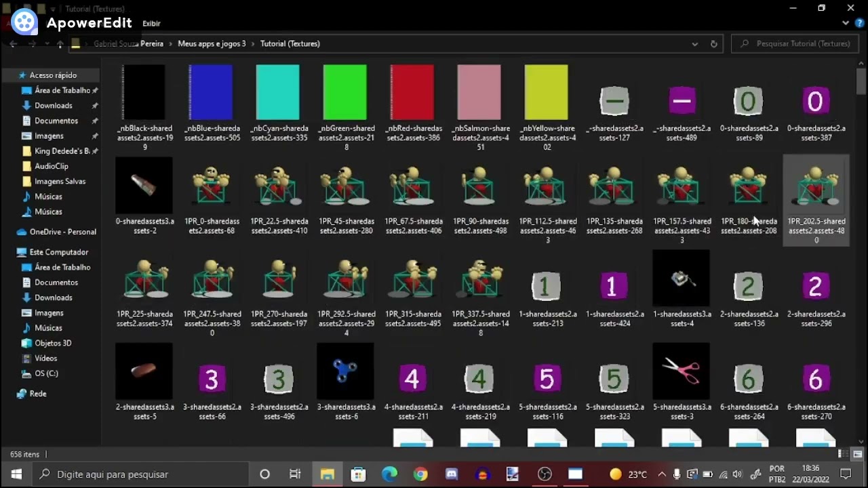Open Acesso rápido in navigation pane

tap(53, 75)
